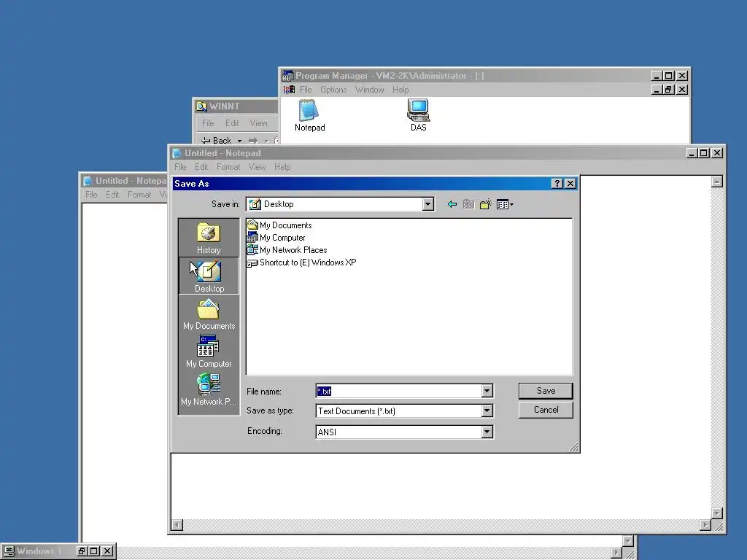This screenshot has height=560, width=747.
Task: Click Program Manager title bar icon
Action: pos(287,76)
